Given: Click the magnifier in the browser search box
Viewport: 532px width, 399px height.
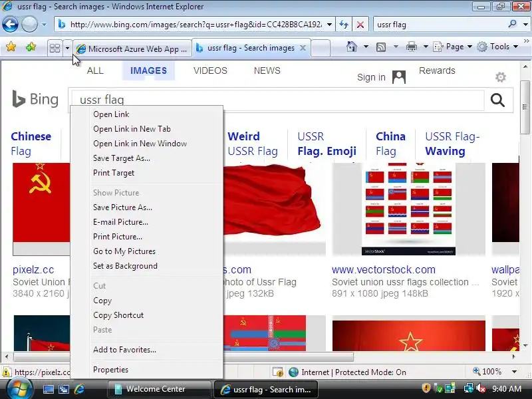Looking at the screenshot, I should [512, 24].
